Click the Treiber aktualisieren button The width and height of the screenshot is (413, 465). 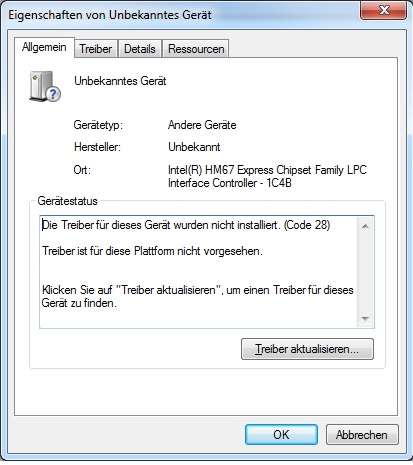[x=307, y=349]
